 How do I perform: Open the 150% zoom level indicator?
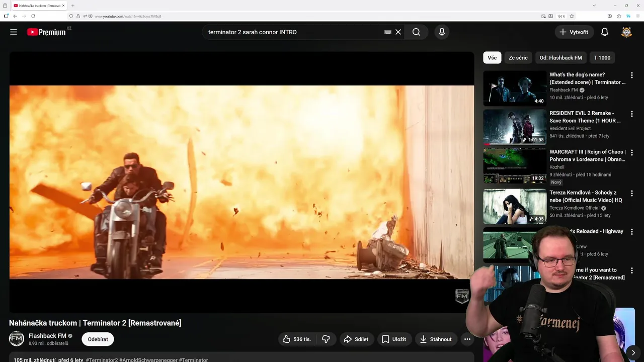point(561,16)
